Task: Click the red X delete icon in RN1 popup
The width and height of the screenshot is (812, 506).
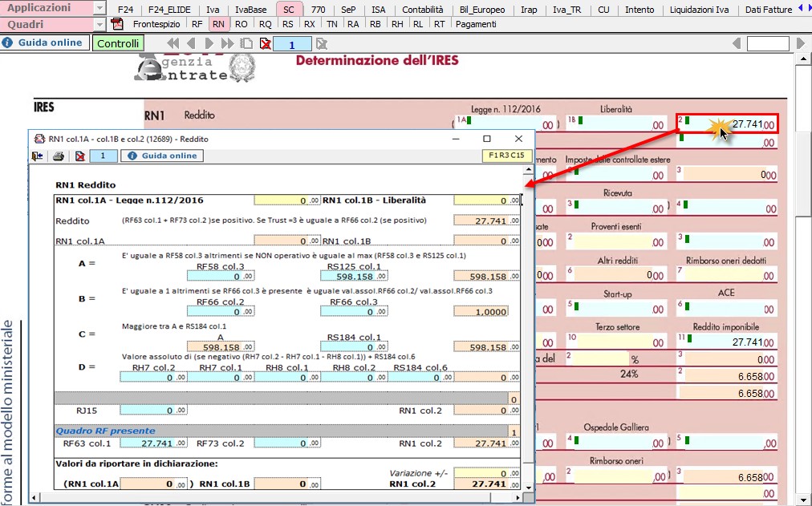Action: pos(79,156)
